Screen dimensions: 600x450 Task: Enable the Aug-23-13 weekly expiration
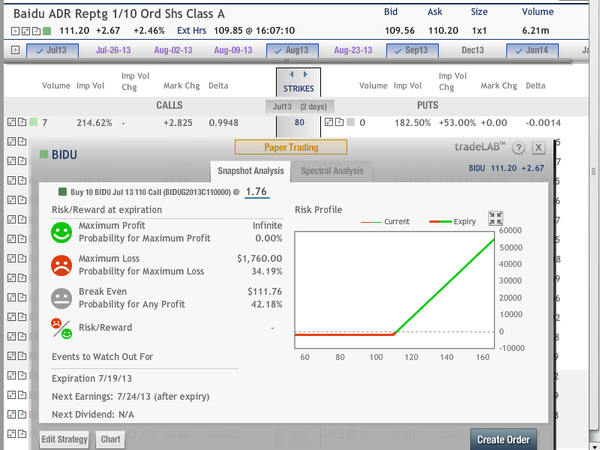click(353, 50)
